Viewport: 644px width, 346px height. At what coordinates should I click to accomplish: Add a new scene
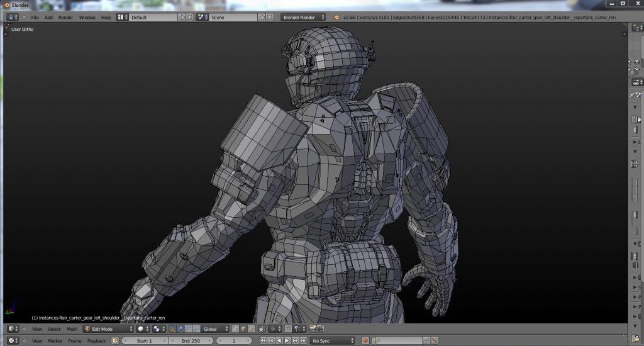pos(262,17)
